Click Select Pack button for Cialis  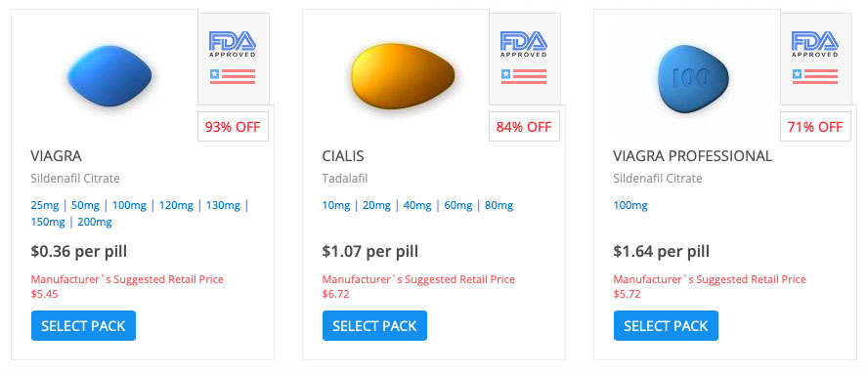374,325
